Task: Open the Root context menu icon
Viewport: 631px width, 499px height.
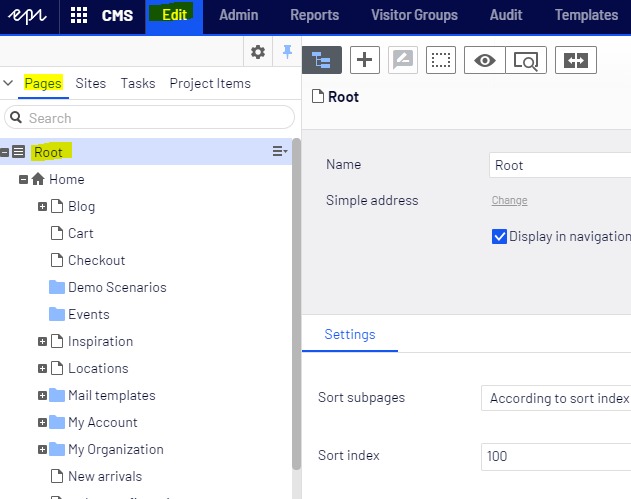Action: 279,152
